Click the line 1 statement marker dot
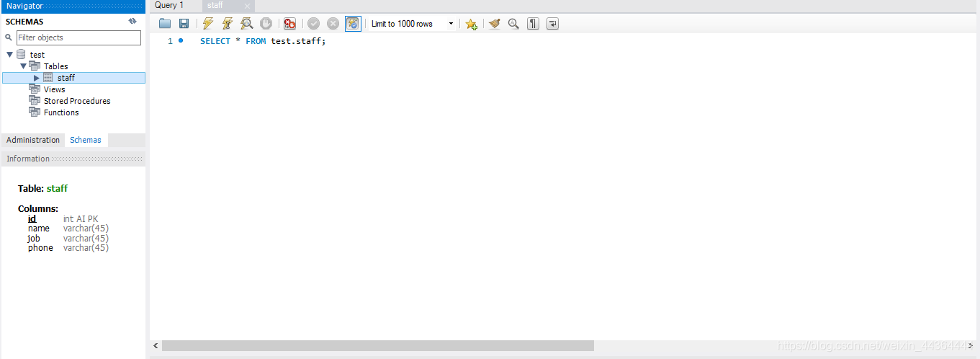The width and height of the screenshot is (980, 359). pos(181,41)
